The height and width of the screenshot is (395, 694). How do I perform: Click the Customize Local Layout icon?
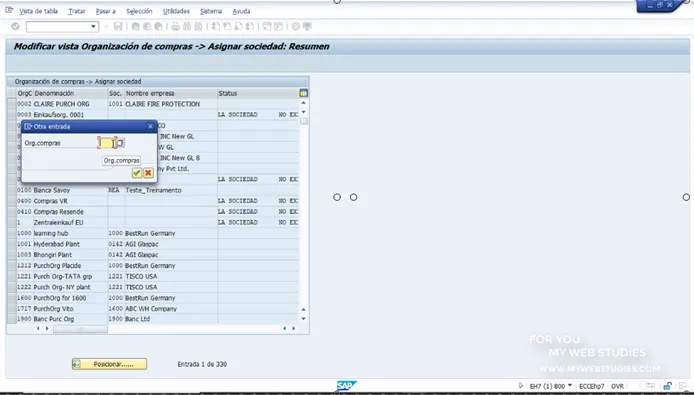click(307, 27)
